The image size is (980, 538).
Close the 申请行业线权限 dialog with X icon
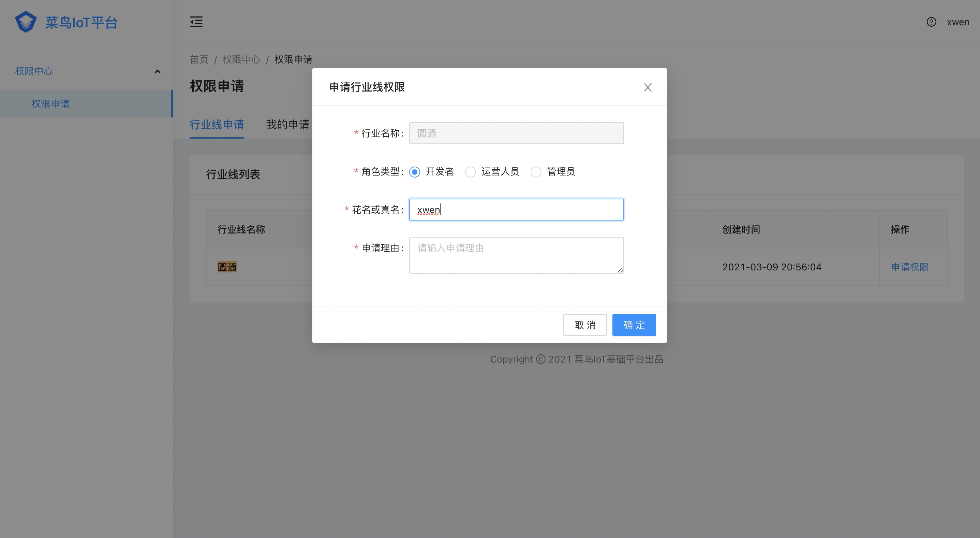pos(648,88)
